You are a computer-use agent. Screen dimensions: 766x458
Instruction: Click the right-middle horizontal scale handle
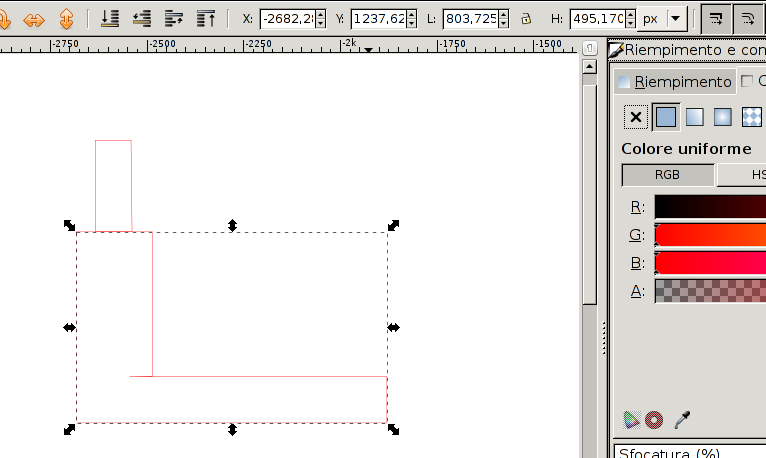(x=393, y=328)
